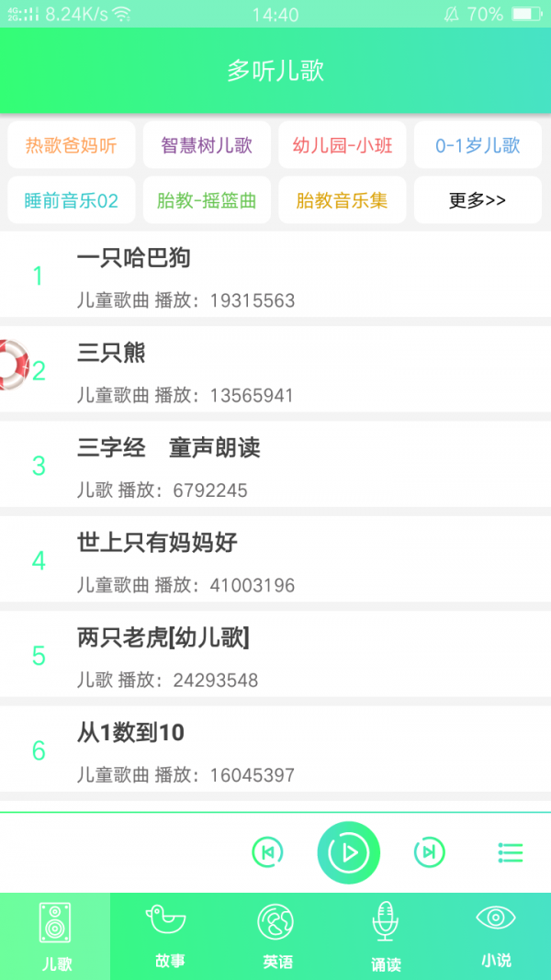Open the 智慧树儿歌 category

click(x=207, y=145)
